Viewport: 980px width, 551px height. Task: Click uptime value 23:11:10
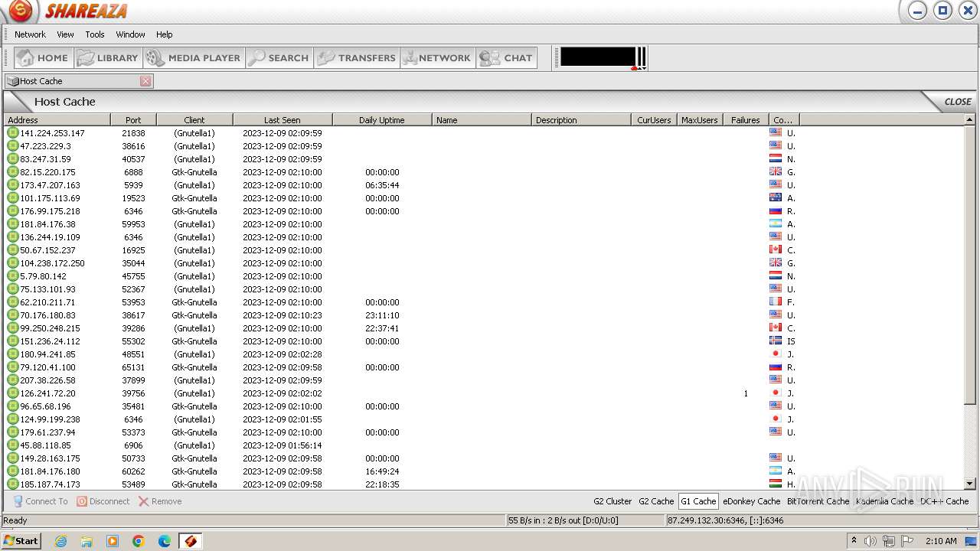tap(382, 315)
